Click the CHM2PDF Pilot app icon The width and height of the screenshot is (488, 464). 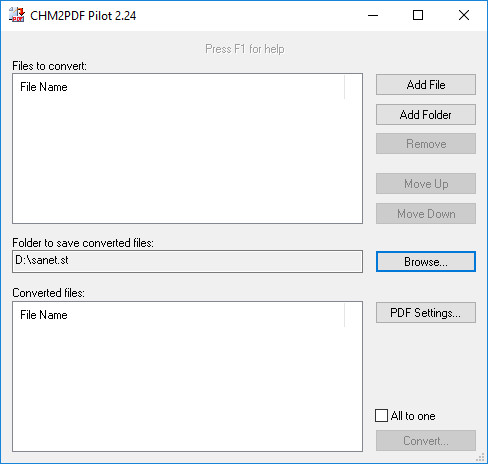17,15
